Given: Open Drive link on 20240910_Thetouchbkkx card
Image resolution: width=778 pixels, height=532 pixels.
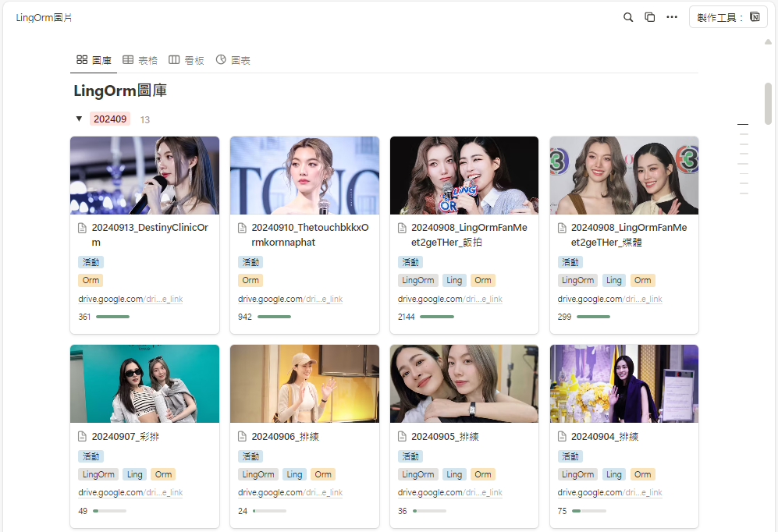Looking at the screenshot, I should (290, 299).
